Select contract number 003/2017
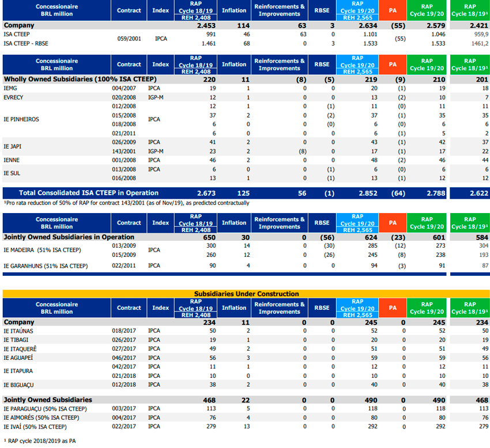Image resolution: width=490 pixels, height=448 pixels. tap(124, 408)
